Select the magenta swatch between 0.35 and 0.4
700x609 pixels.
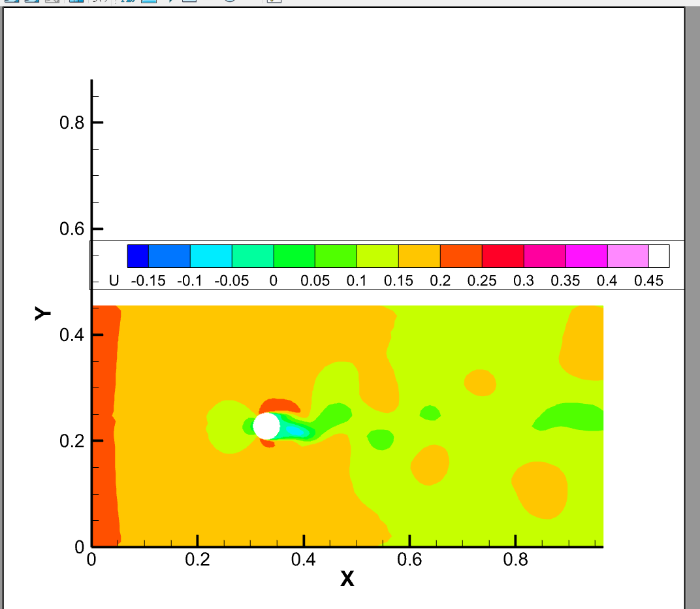(586, 256)
